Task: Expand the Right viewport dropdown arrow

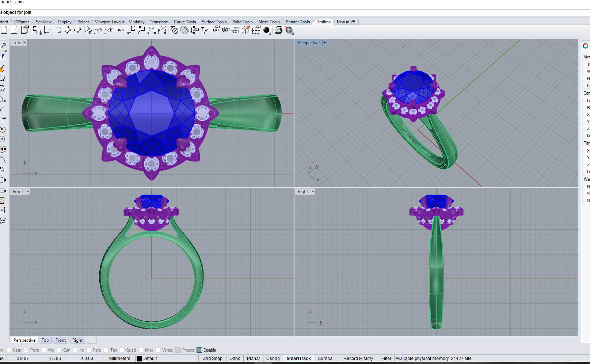Action: [313, 192]
